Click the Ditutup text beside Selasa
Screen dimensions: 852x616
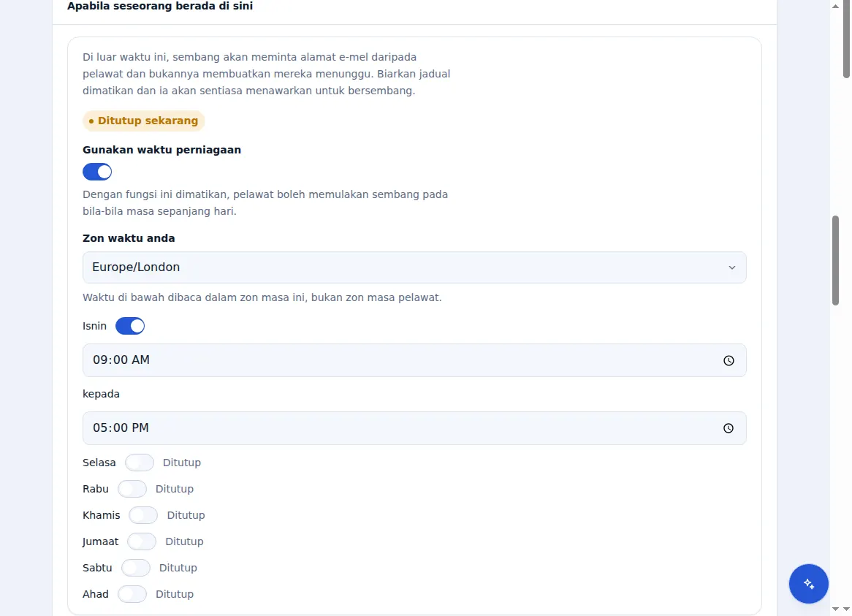click(182, 463)
